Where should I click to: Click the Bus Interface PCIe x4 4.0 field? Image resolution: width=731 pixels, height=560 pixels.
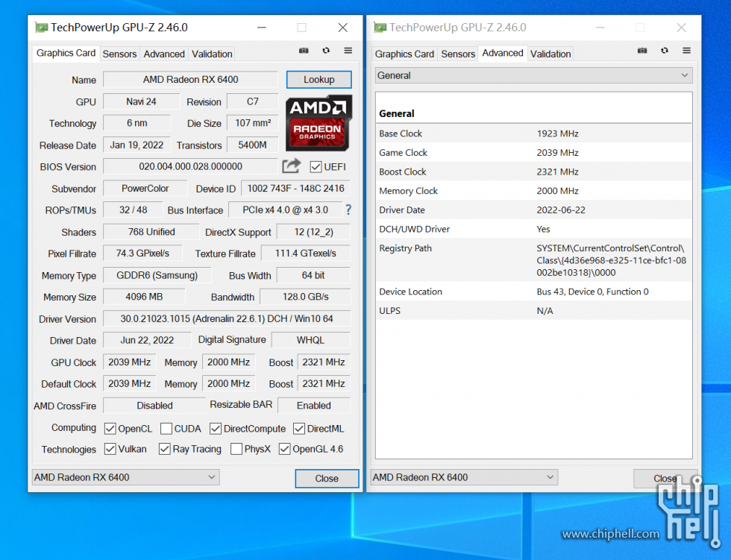pos(285,210)
